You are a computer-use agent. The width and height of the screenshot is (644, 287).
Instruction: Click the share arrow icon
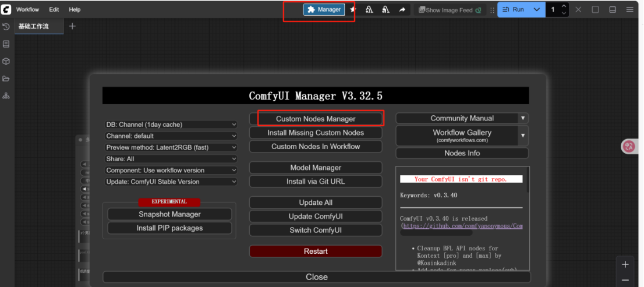point(402,9)
